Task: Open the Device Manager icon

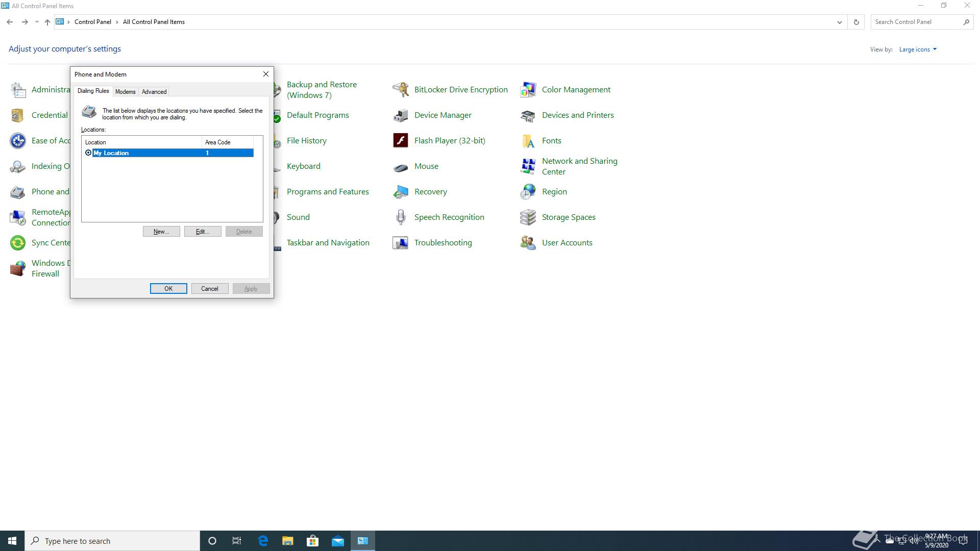Action: (x=401, y=115)
